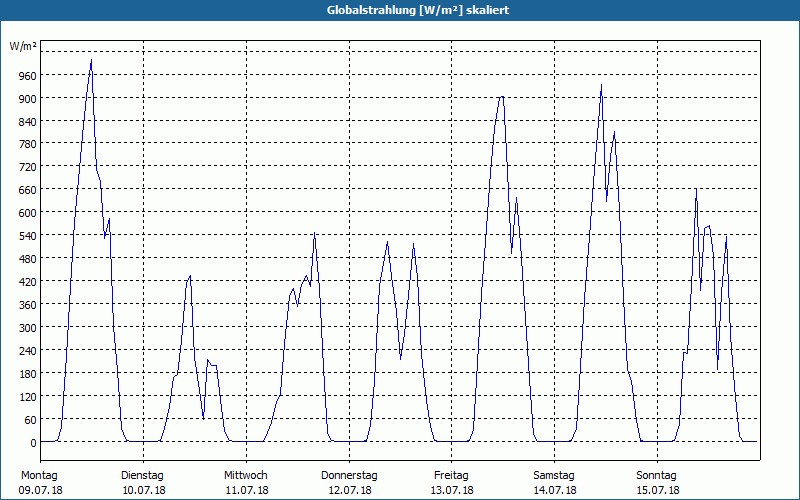Screen dimensions: 800x500
Task: Click the 'Samstag' day label
Action: (x=554, y=476)
